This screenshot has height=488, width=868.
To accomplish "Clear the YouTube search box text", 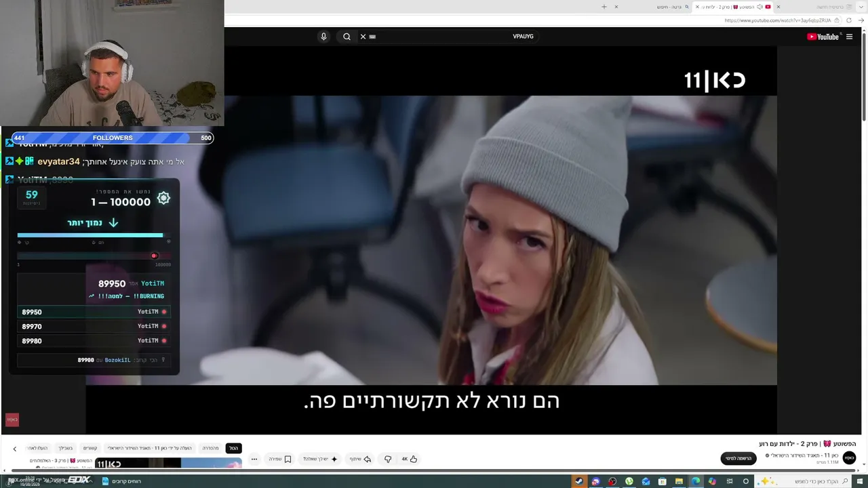I will pyautogui.click(x=363, y=37).
